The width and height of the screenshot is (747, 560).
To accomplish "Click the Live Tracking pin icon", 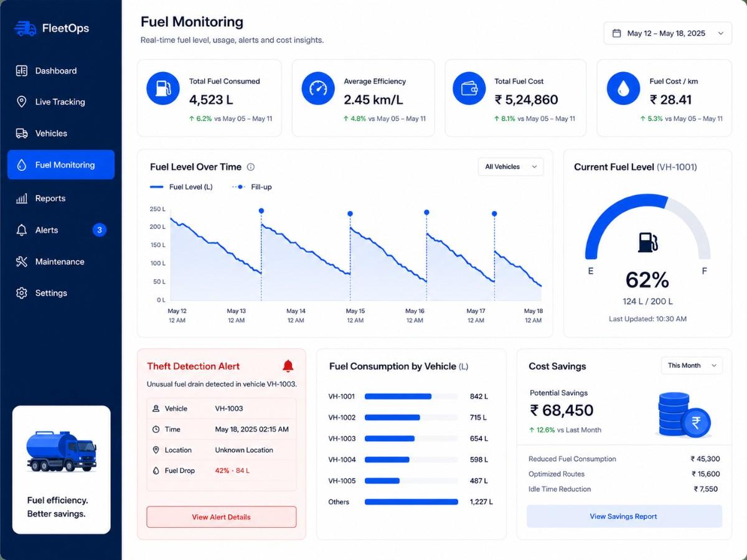I will (22, 102).
